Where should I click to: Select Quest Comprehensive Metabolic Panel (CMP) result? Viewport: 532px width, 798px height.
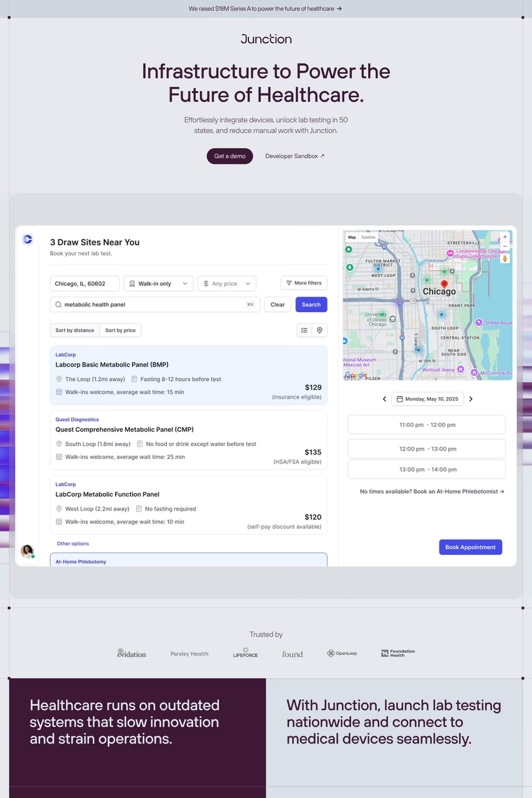[188, 440]
